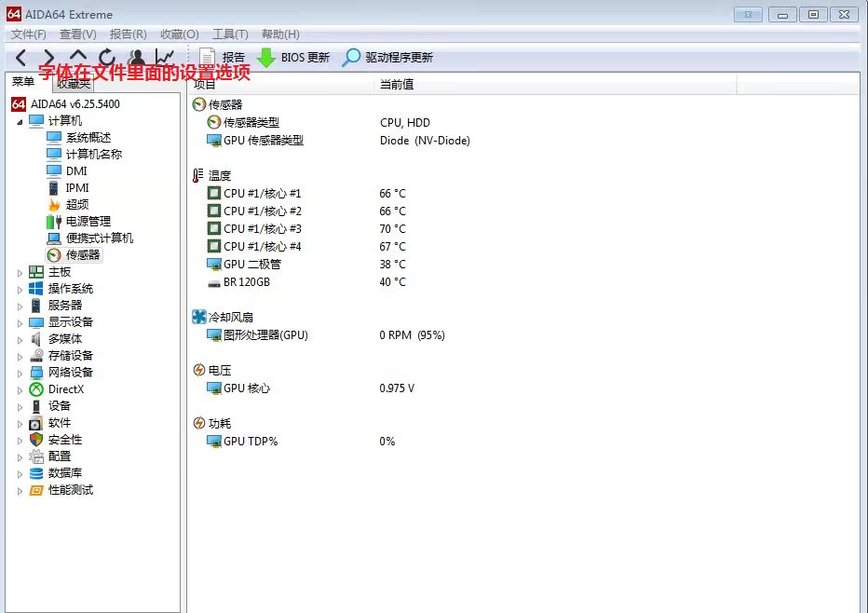The width and height of the screenshot is (868, 613).
Task: Click the 数据库 database icon
Action: tap(36, 473)
